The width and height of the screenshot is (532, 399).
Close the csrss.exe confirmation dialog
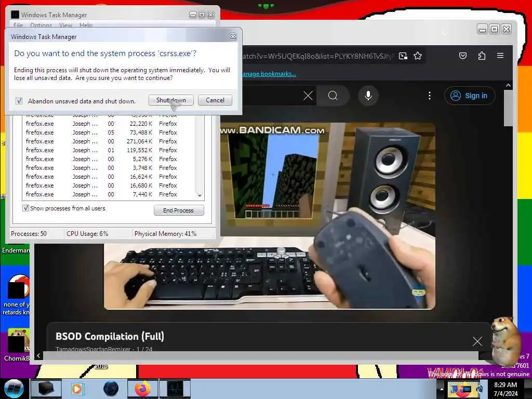click(233, 37)
